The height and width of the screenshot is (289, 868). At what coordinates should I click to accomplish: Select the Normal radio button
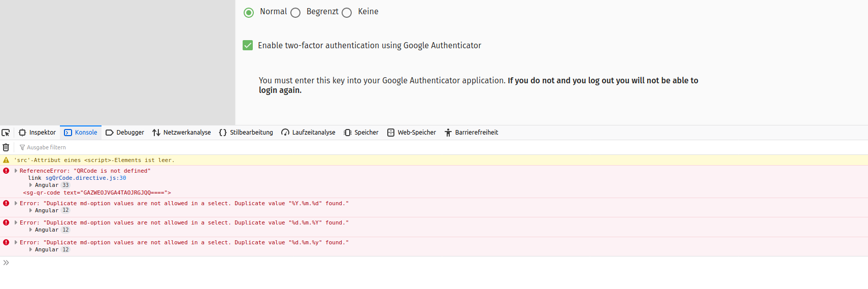249,13
